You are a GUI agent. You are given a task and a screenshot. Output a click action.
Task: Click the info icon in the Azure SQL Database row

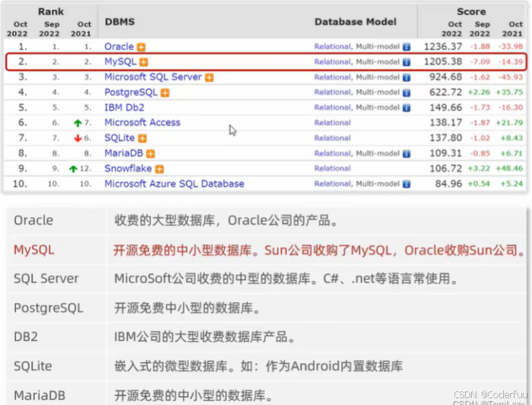[406, 184]
